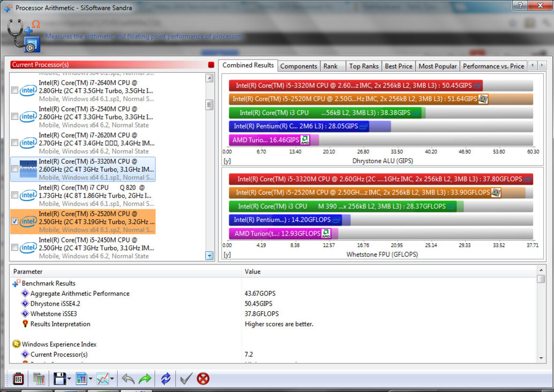
Task: Click the red stop square beside Current Processor(s)
Action: (211, 64)
